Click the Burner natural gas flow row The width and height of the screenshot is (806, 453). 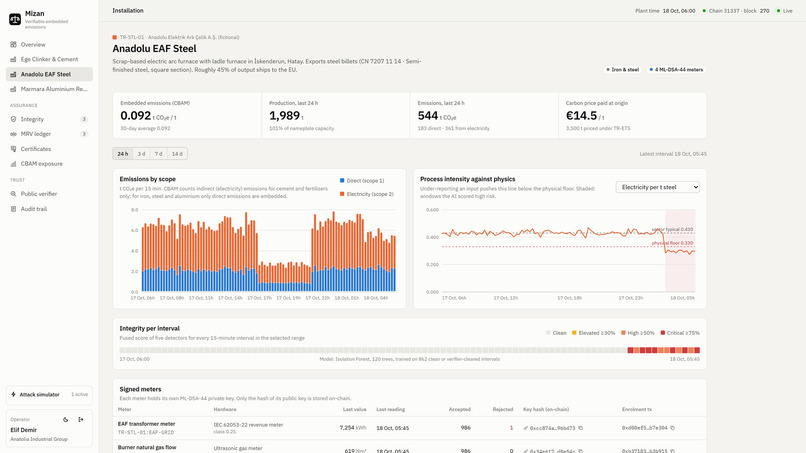pos(409,448)
